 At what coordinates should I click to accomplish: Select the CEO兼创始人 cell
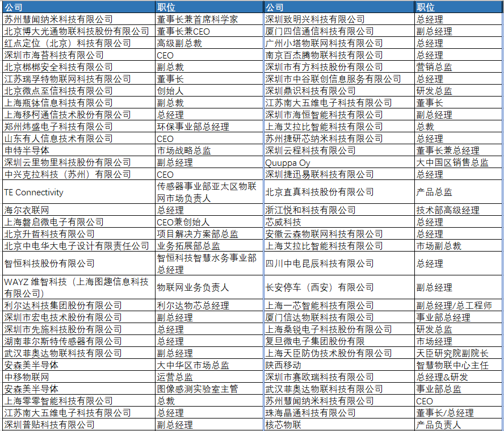[x=209, y=222]
